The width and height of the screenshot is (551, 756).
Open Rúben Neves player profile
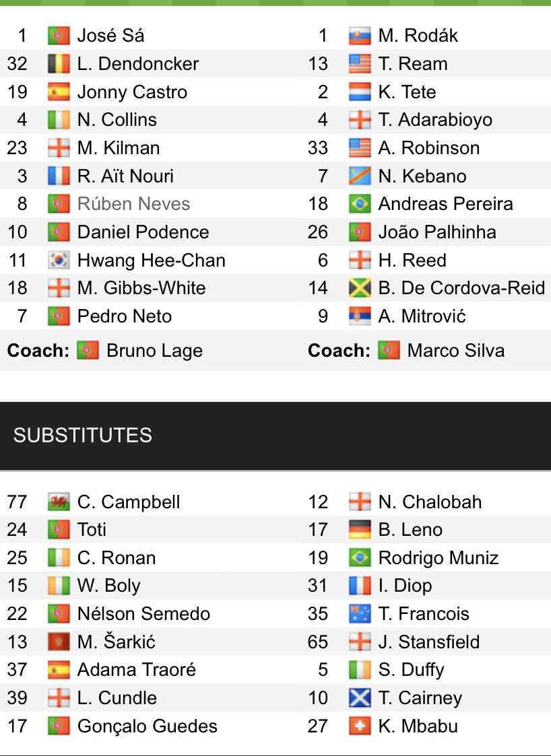(x=133, y=204)
